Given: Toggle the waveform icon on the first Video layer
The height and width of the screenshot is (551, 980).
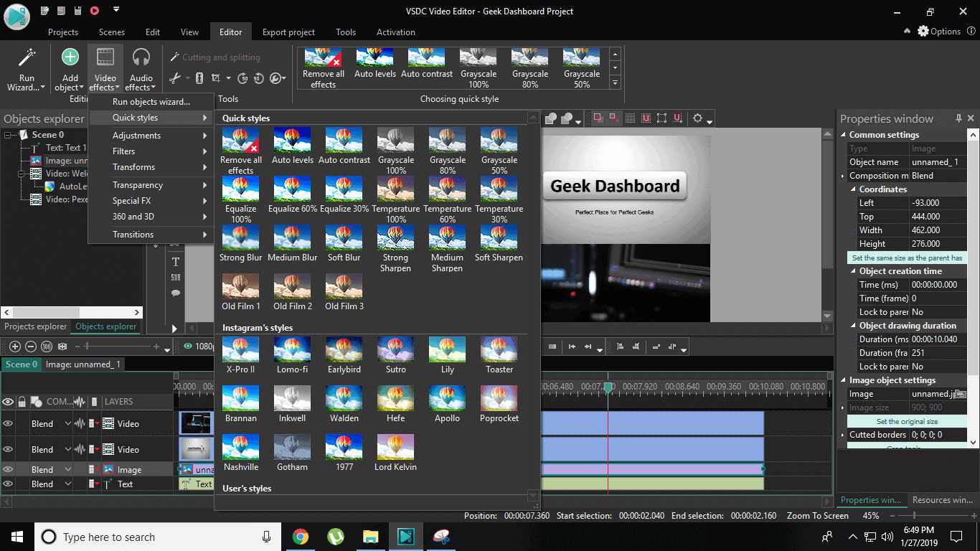Looking at the screenshot, I should click(x=80, y=423).
